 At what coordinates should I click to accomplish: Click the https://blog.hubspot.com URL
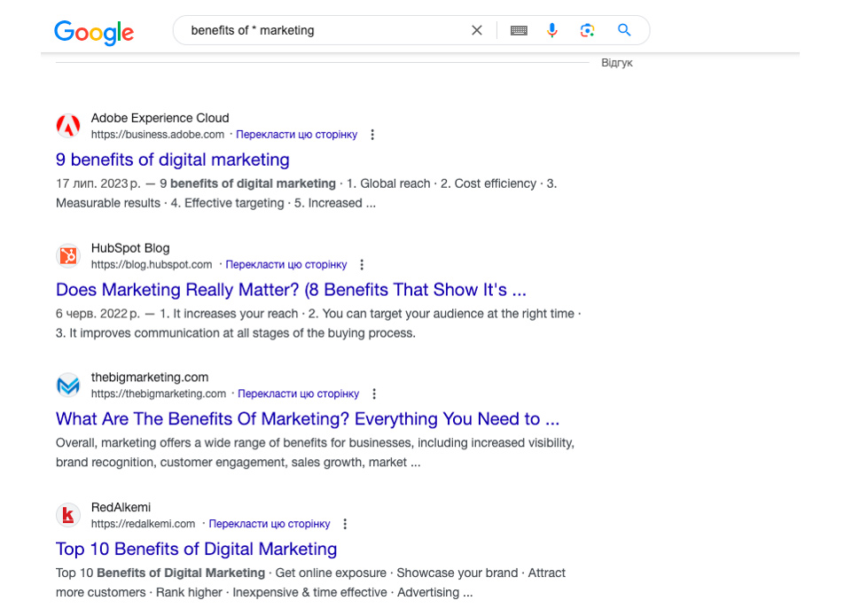pyautogui.click(x=152, y=264)
